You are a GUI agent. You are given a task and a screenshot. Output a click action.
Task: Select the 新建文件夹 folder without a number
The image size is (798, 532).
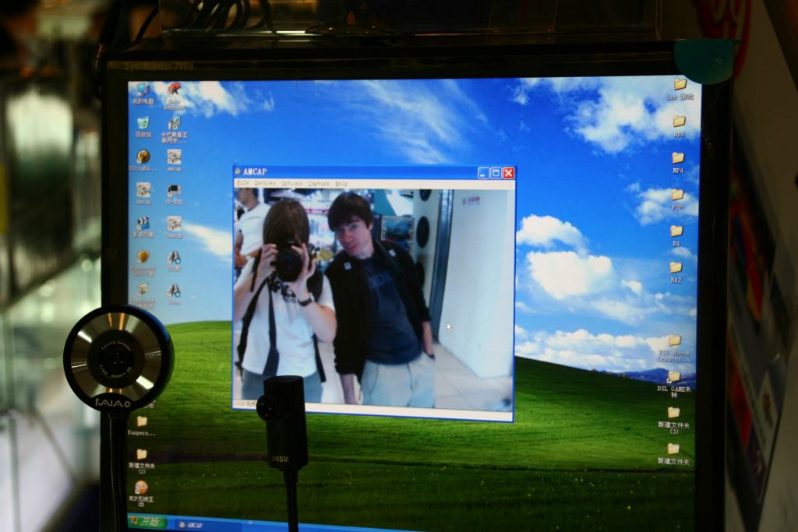(673, 454)
